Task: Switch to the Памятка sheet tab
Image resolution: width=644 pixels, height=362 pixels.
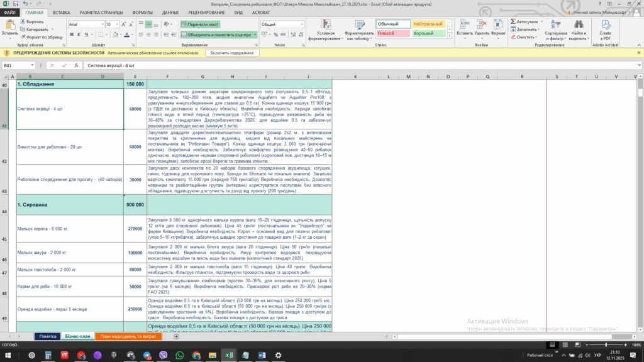Action: click(48, 336)
